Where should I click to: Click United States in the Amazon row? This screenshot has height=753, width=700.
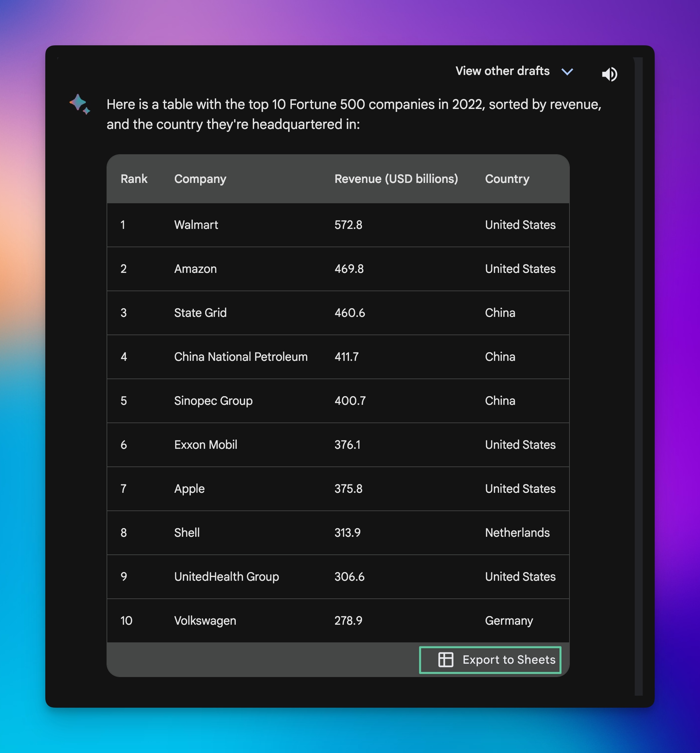(x=520, y=269)
